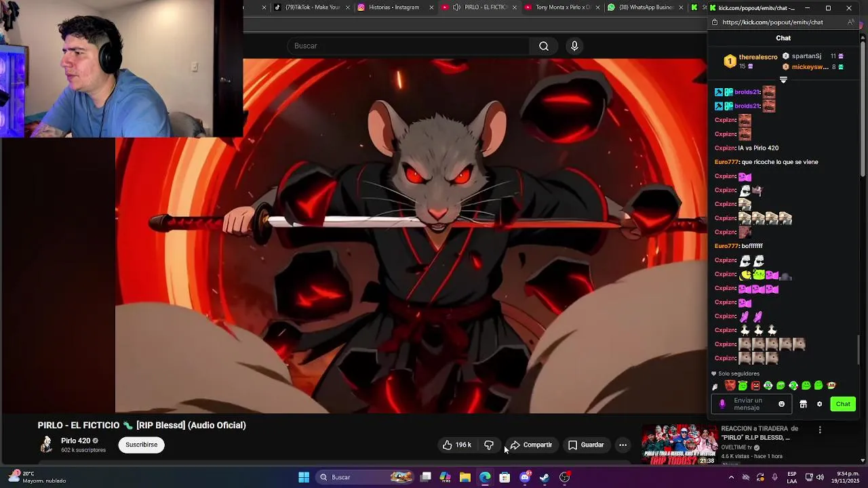Open the ESP LAA language selector
Viewport: 868px width, 488px height.
pyautogui.click(x=792, y=477)
